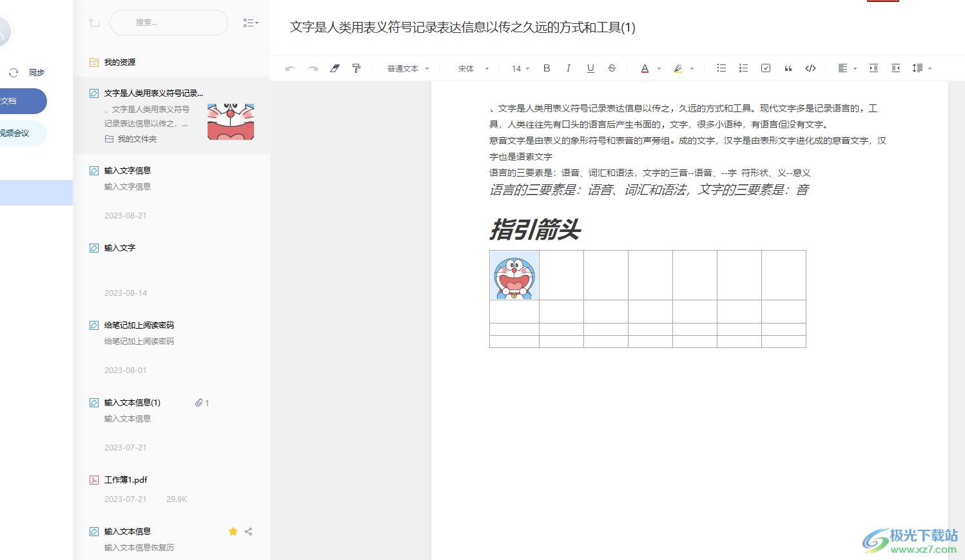Switch to the 文档 tab in sidebar

point(23,101)
